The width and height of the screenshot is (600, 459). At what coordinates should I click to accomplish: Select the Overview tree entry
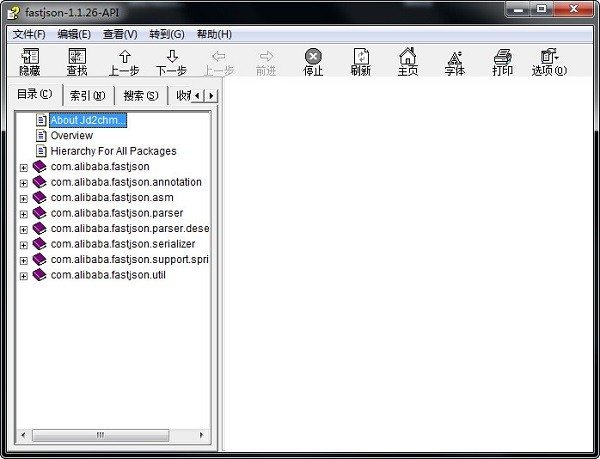point(72,135)
